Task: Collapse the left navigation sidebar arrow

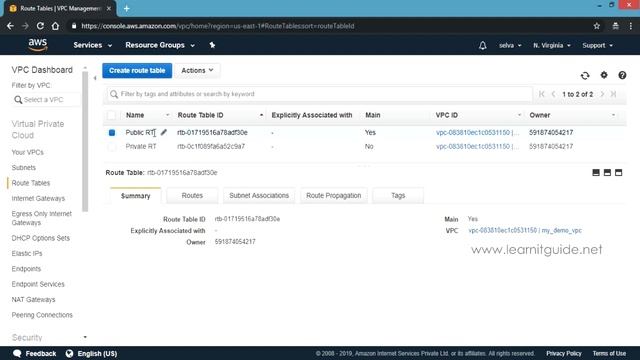Action: tap(95, 78)
